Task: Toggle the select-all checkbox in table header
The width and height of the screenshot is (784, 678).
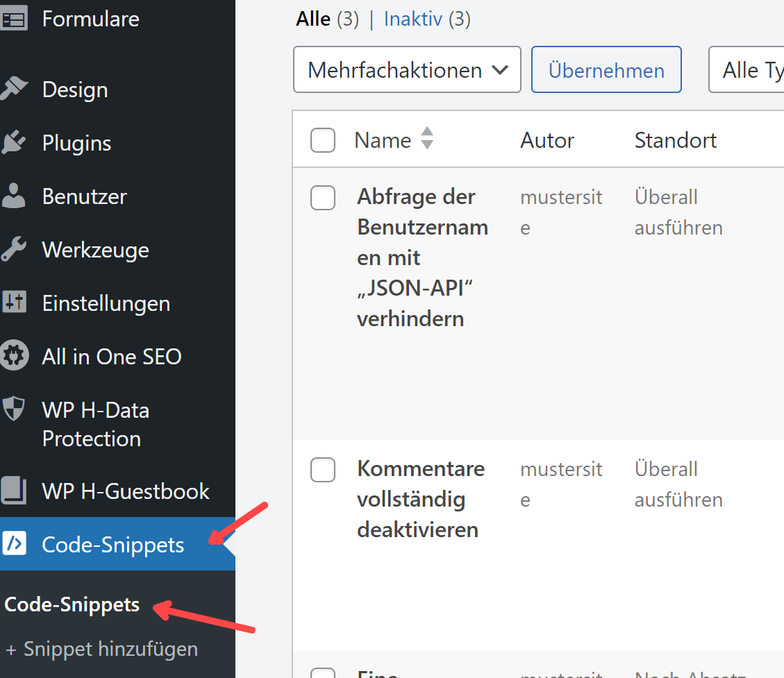Action: 323,140
